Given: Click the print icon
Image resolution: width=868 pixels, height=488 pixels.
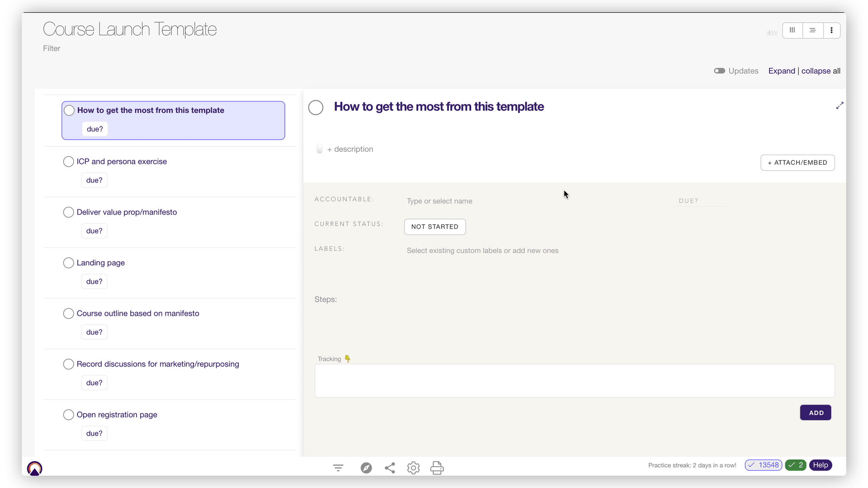Looking at the screenshot, I should 437,468.
